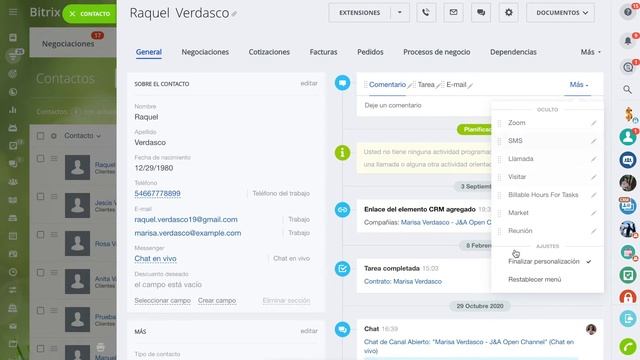
Task: Select the Tarea timeline tab
Action: click(426, 84)
